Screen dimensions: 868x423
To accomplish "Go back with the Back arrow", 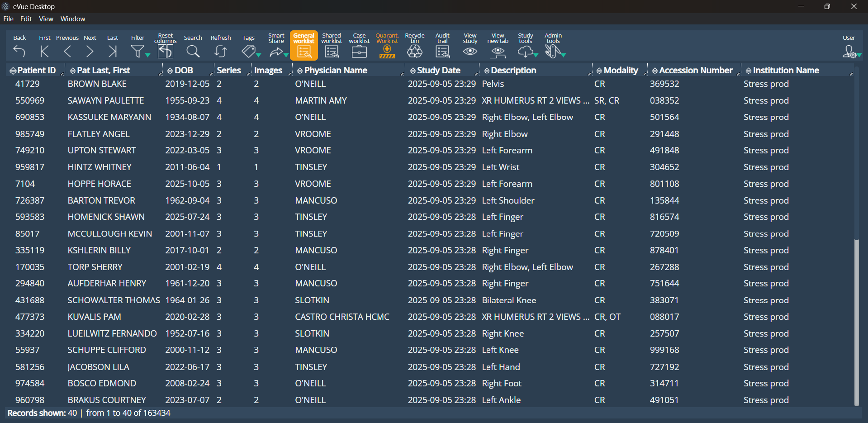I will point(19,51).
